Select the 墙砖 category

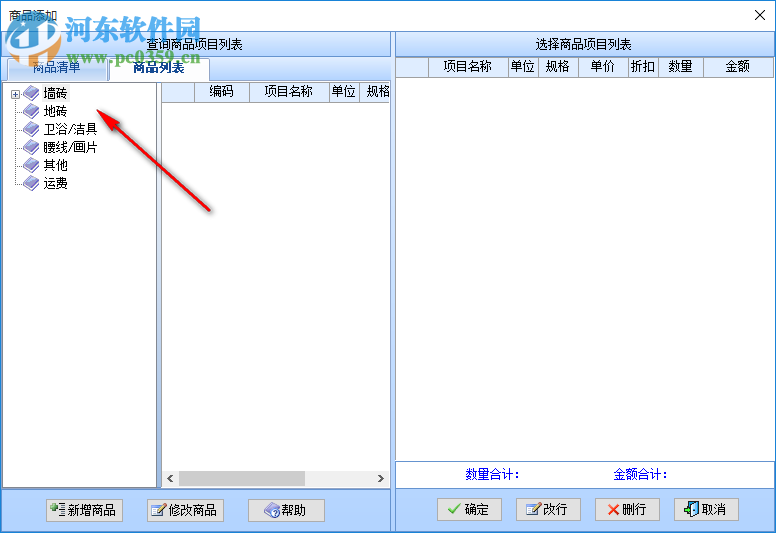tap(55, 93)
